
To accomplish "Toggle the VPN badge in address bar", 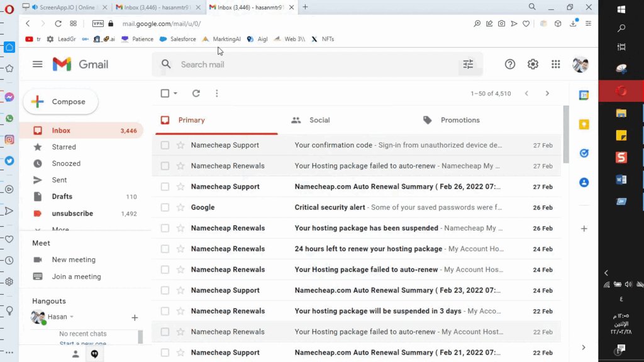I will pyautogui.click(x=97, y=24).
